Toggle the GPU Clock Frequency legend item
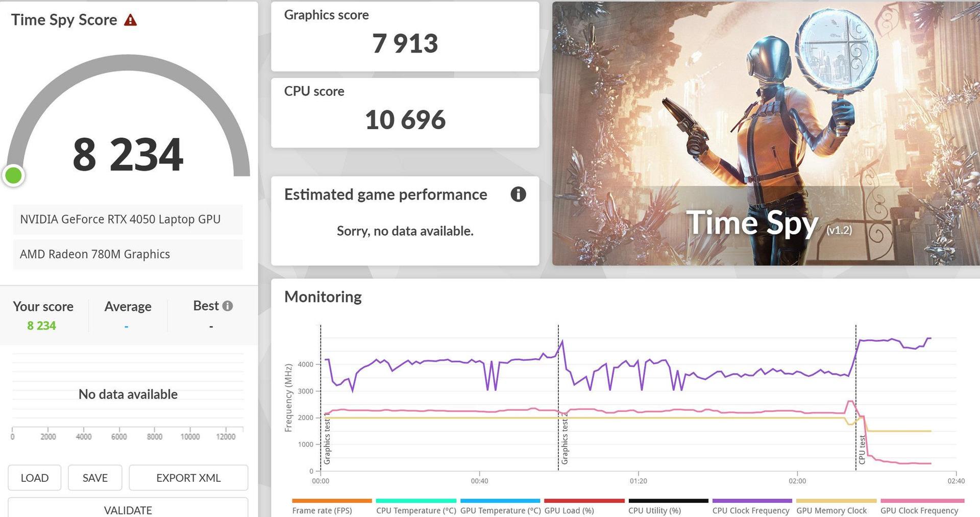 click(922, 507)
